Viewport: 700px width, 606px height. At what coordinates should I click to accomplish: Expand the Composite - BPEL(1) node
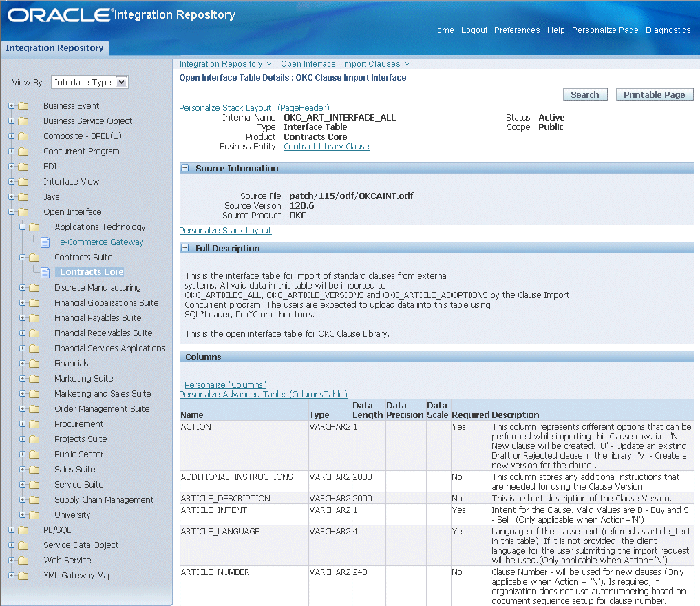[12, 136]
